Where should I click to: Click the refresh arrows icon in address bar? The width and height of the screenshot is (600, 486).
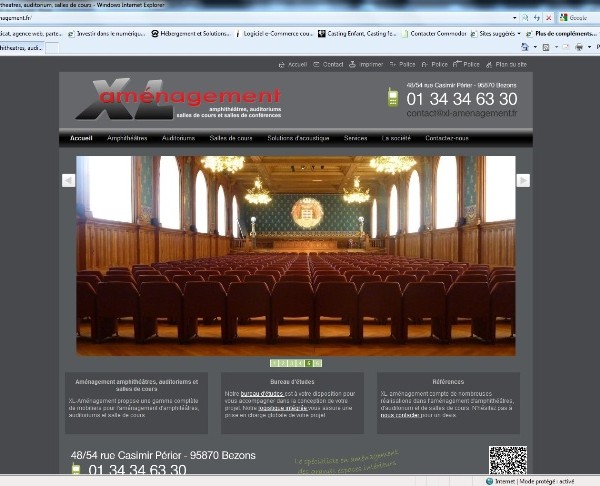[537, 18]
